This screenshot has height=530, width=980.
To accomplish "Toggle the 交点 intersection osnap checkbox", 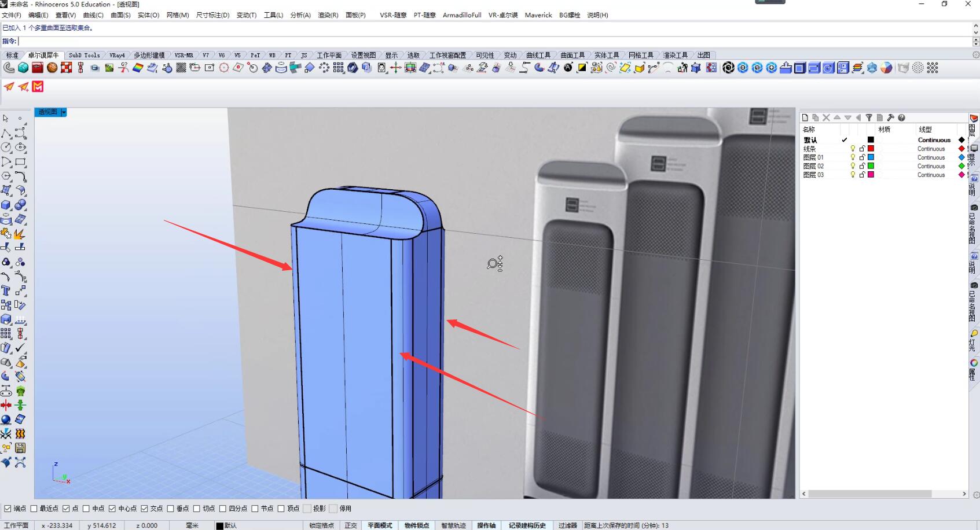I will (x=145, y=509).
